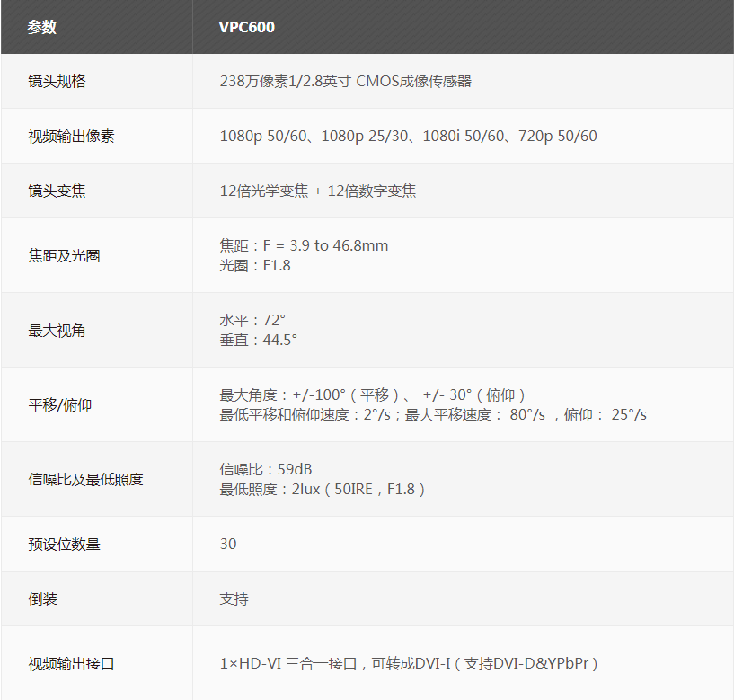Click the 预设位数量 value 30

click(228, 544)
